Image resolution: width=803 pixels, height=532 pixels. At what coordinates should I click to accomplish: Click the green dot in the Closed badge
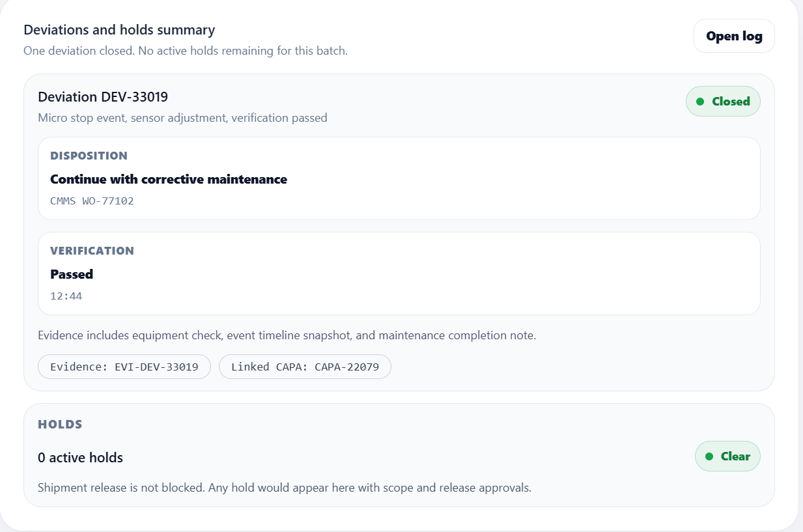coord(700,102)
